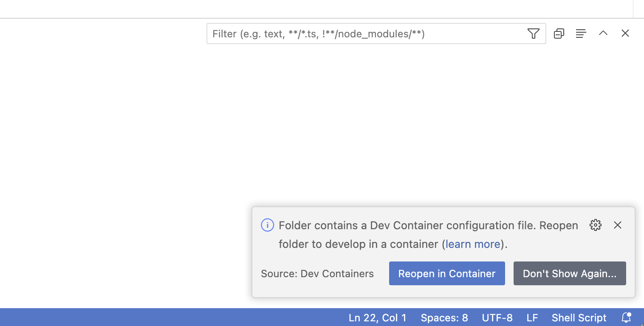Click the Don't Show Again button
This screenshot has height=326, width=644.
570,273
